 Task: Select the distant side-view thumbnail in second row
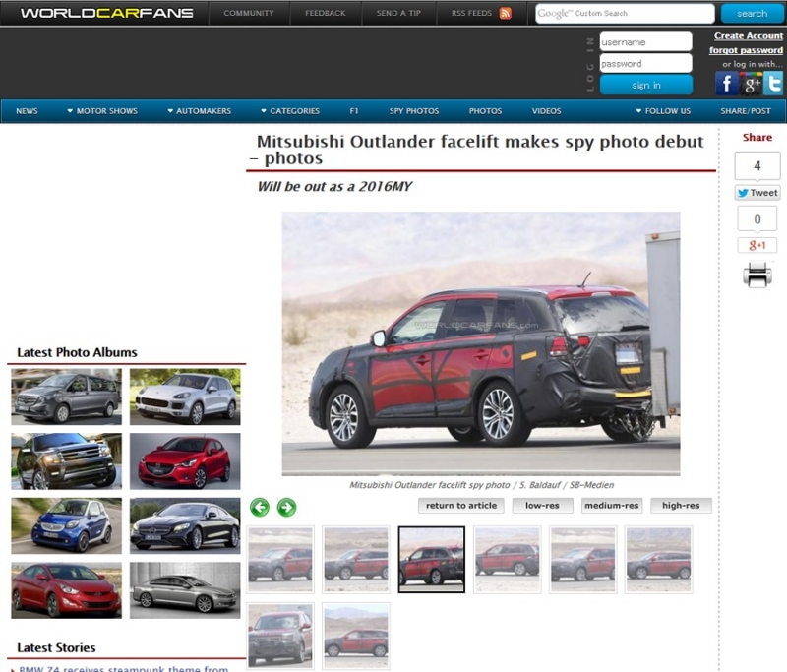coord(356,636)
